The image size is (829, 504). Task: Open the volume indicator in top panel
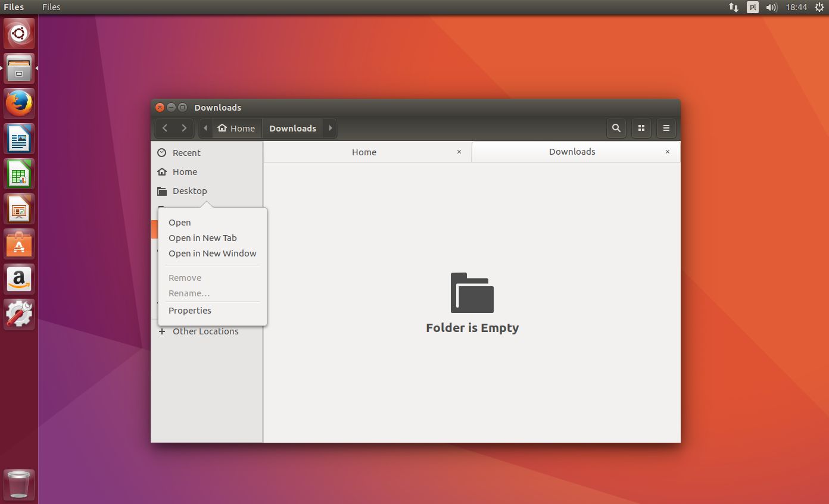point(772,7)
